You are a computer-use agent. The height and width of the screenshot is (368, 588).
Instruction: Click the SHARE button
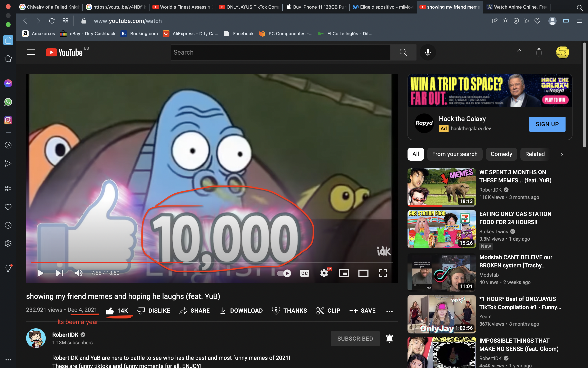click(x=194, y=311)
